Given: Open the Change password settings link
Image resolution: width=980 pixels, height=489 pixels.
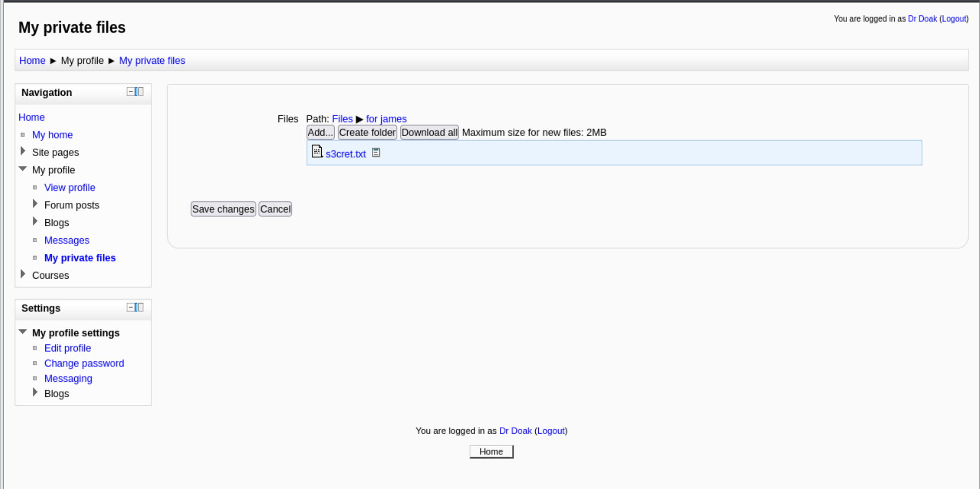Looking at the screenshot, I should point(84,363).
